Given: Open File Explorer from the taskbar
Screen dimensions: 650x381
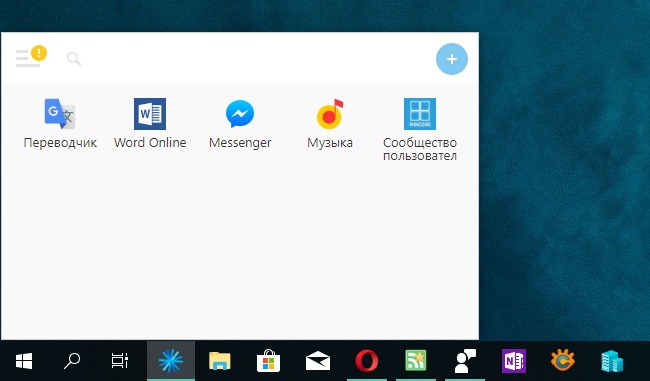Looking at the screenshot, I should 220,361.
